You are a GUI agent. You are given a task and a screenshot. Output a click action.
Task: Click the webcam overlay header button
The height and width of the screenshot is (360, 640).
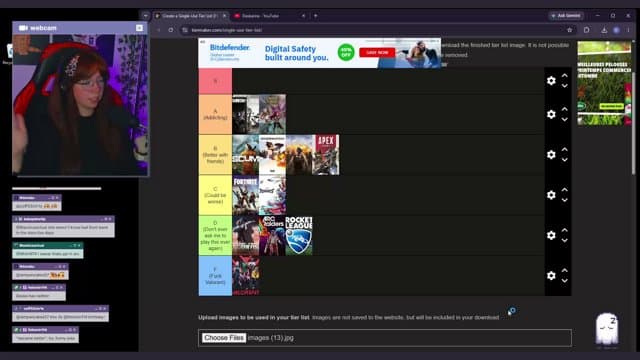click(x=139, y=28)
